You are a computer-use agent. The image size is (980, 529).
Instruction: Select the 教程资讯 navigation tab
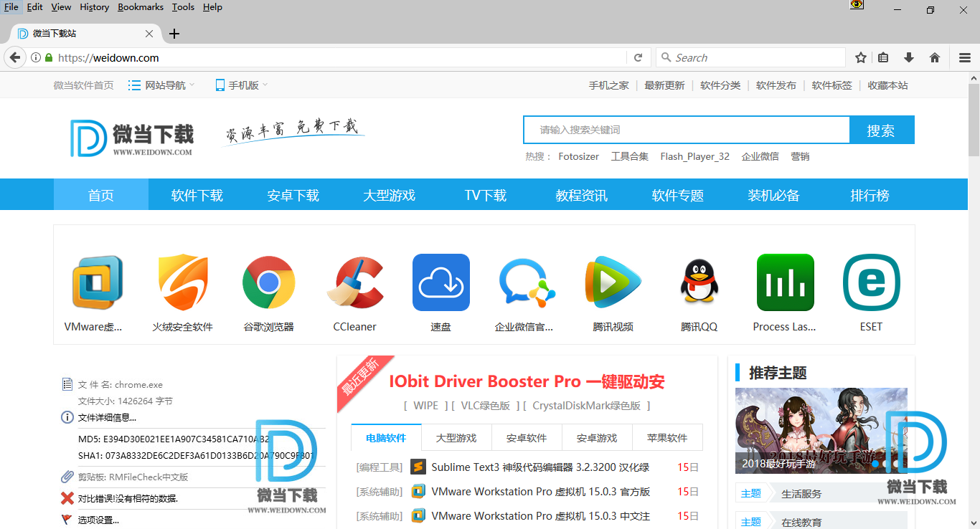[582, 195]
